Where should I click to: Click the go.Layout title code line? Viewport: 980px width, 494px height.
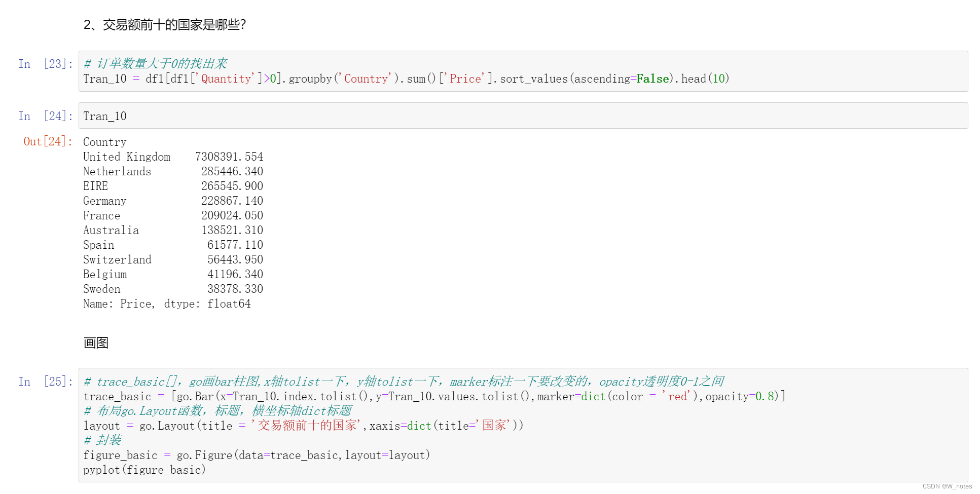pos(303,426)
